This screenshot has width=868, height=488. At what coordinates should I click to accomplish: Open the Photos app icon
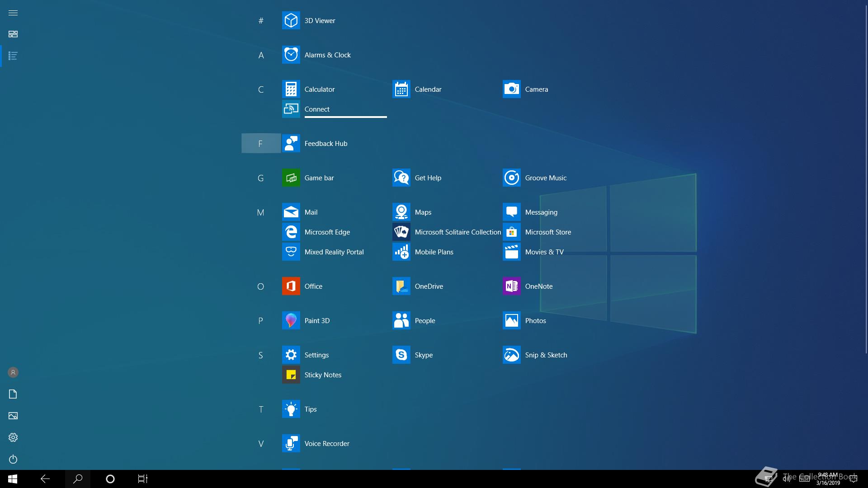pyautogui.click(x=511, y=320)
